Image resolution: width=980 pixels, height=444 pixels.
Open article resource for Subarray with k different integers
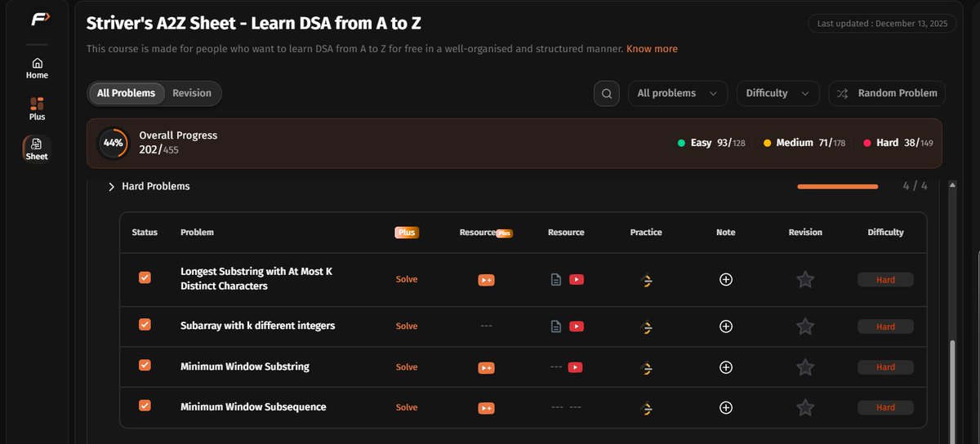[x=556, y=326]
